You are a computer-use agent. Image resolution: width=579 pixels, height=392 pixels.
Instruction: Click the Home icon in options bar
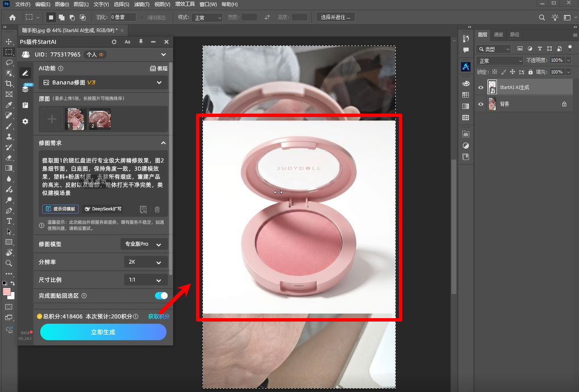pyautogui.click(x=12, y=18)
